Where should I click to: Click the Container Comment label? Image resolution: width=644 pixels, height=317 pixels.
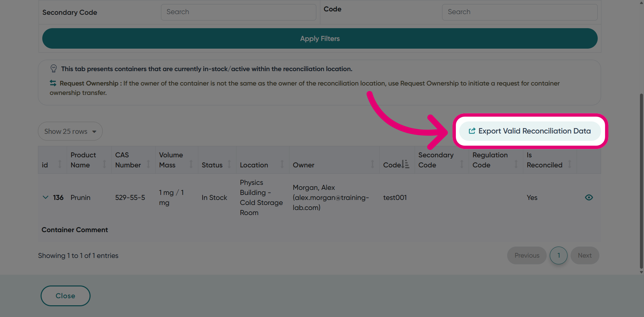[x=75, y=230]
